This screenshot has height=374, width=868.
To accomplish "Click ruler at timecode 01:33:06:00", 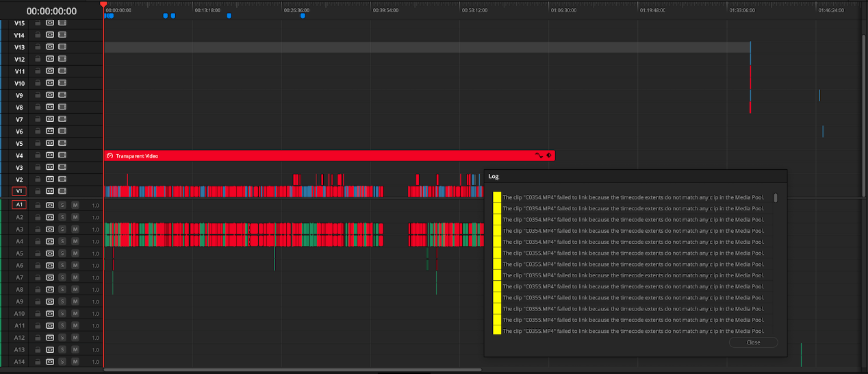I will [742, 11].
